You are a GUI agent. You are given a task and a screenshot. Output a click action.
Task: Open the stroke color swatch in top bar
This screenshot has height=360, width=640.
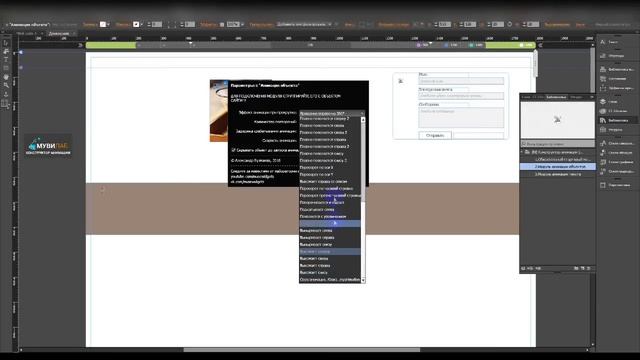pyautogui.click(x=136, y=24)
